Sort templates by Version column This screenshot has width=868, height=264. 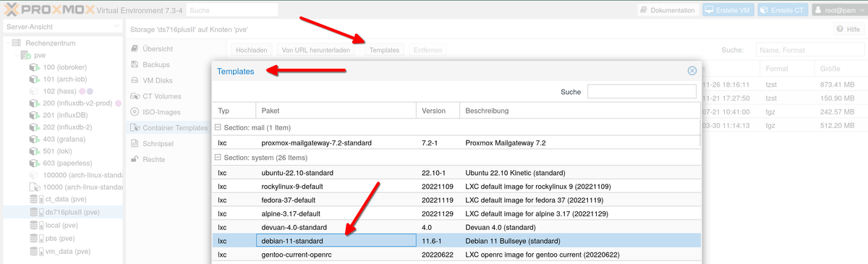438,111
